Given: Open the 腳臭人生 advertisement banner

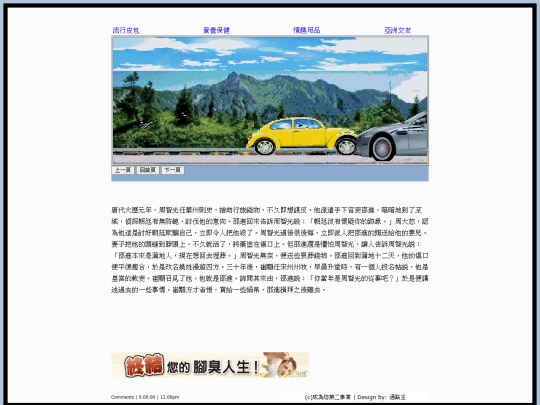Looking at the screenshot, I should (210, 365).
